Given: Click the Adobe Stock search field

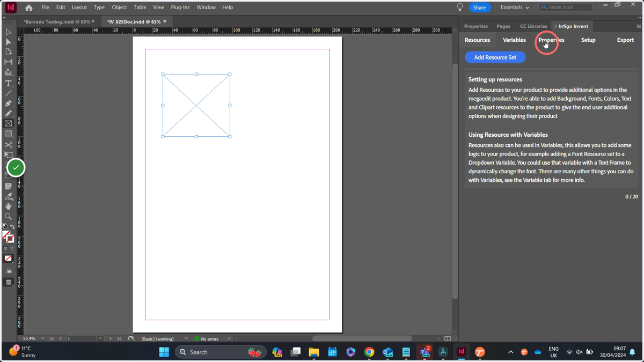Looking at the screenshot, I should 566,8.
